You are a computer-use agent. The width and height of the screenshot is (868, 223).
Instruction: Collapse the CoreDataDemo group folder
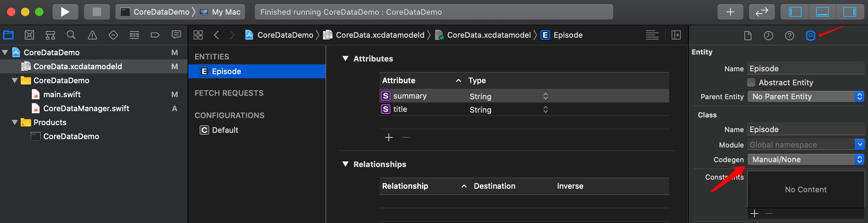click(15, 80)
